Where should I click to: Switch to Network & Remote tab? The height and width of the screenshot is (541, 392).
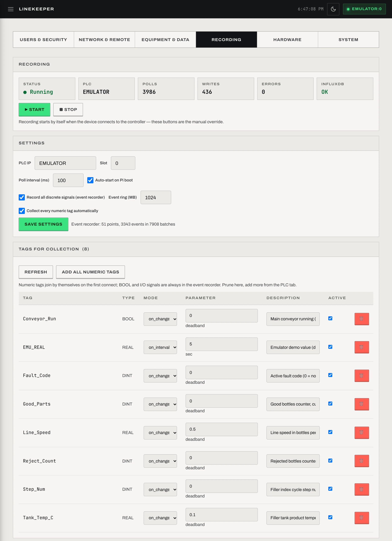(104, 40)
